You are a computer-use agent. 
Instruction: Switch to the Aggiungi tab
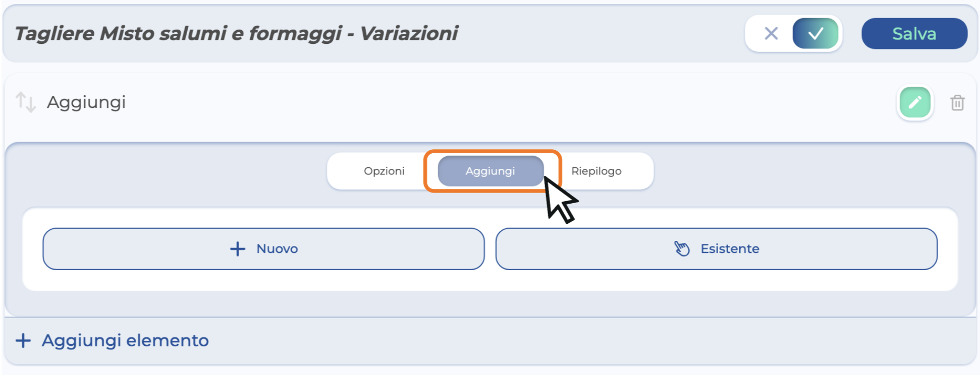(x=491, y=171)
